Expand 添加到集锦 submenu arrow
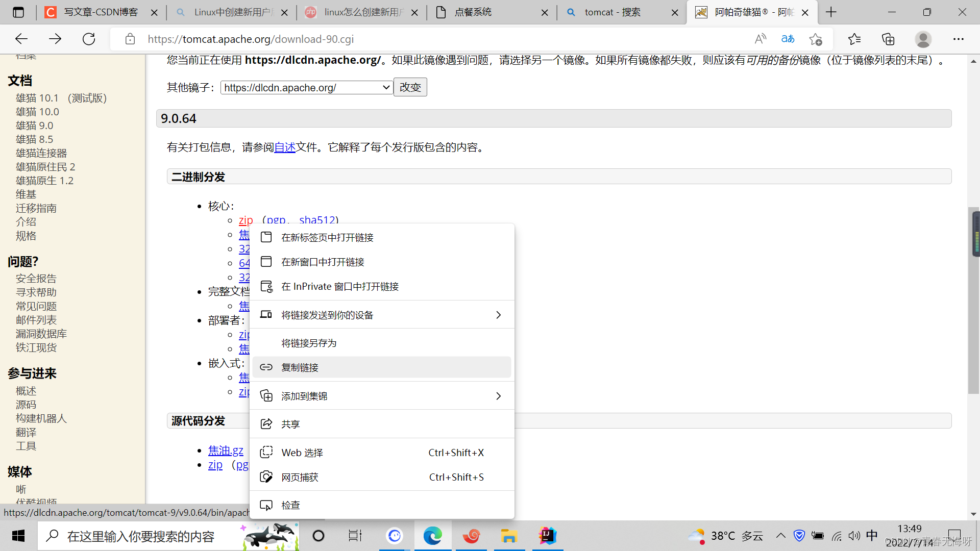 pos(499,396)
